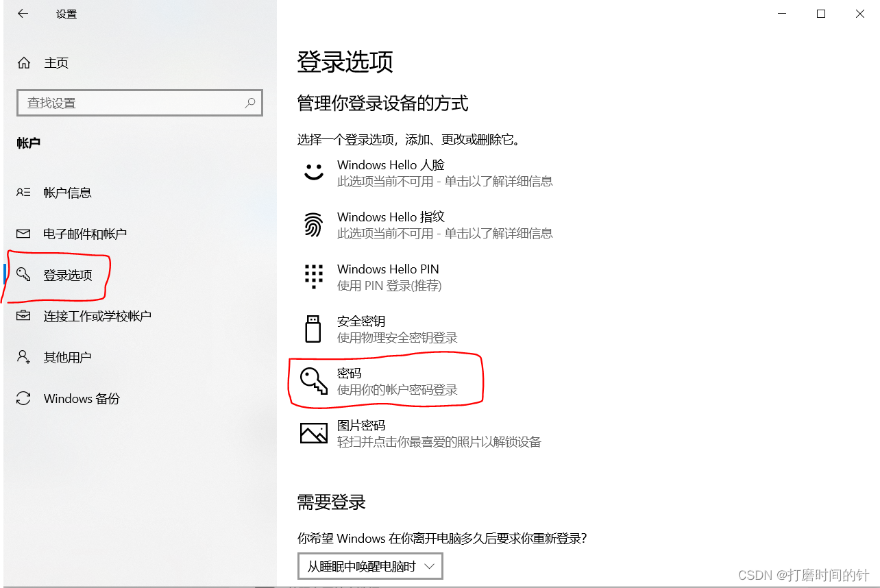The width and height of the screenshot is (880, 588).
Task: Click the text 使用你的帐户密码登录
Action: coord(398,390)
